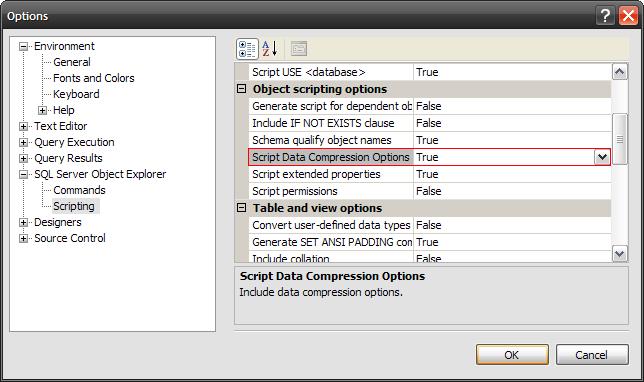Select Scripting tree item
The image size is (644, 382).
(74, 206)
